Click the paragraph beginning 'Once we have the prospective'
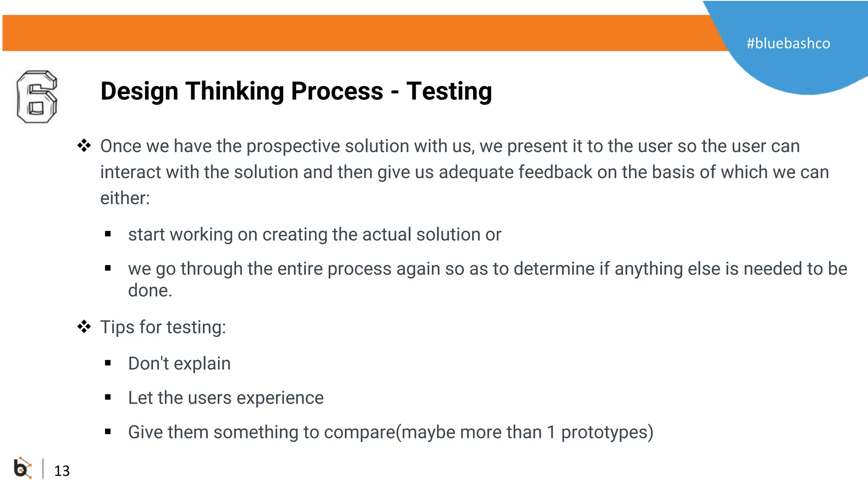The height and width of the screenshot is (488, 868). (x=465, y=172)
